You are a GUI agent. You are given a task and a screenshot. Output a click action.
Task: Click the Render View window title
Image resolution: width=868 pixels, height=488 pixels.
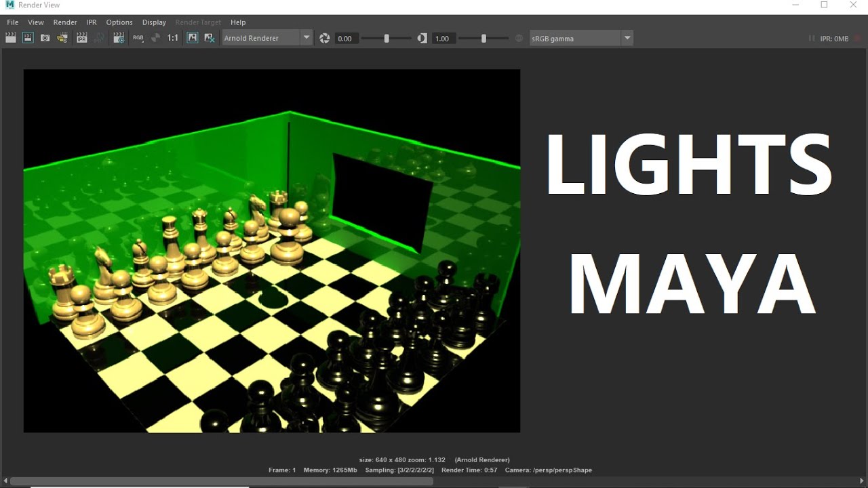(39, 5)
